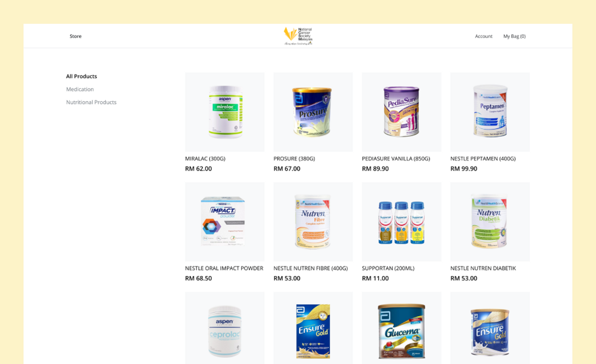Viewport: 596px width, 364px height.
Task: Go to the Store menu item
Action: (75, 36)
